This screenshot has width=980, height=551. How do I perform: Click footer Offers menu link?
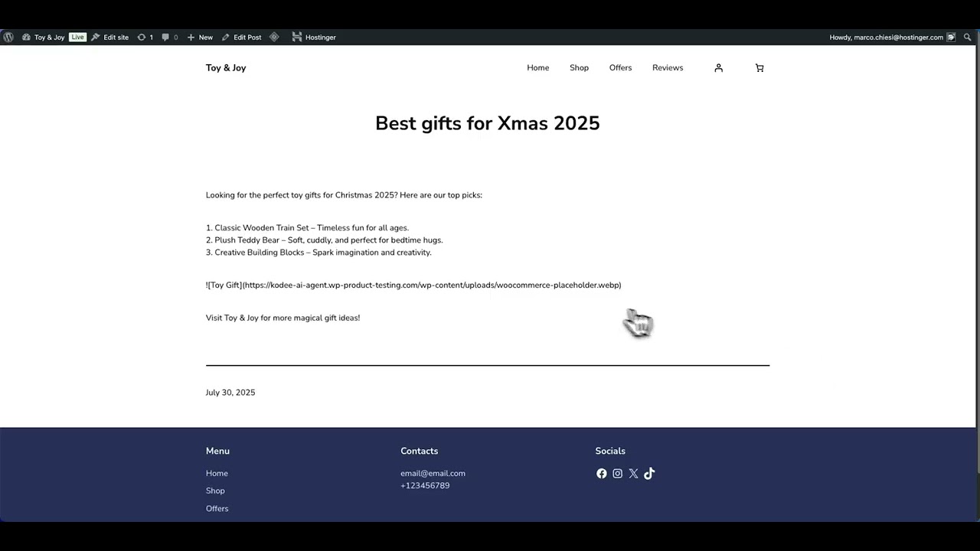coord(217,509)
